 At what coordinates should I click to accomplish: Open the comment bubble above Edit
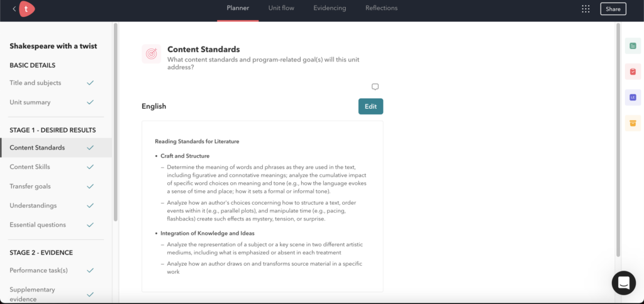375,87
